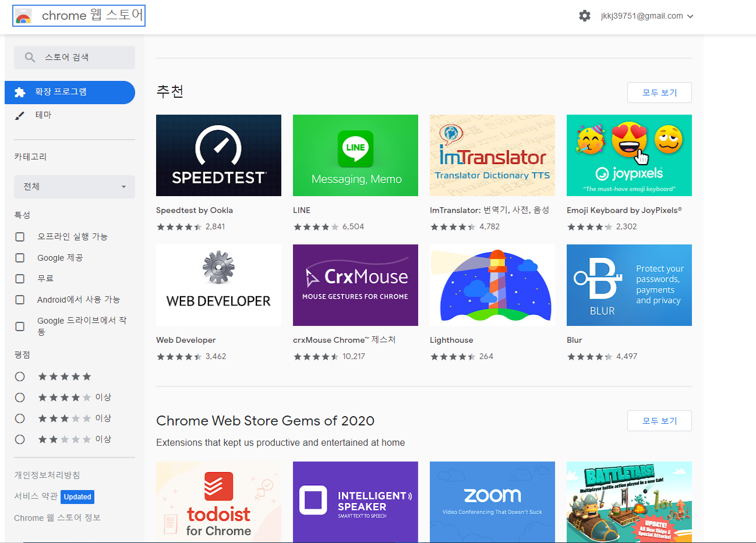
Task: Check the Android에서 사용 가능 checkbox
Action: [20, 300]
